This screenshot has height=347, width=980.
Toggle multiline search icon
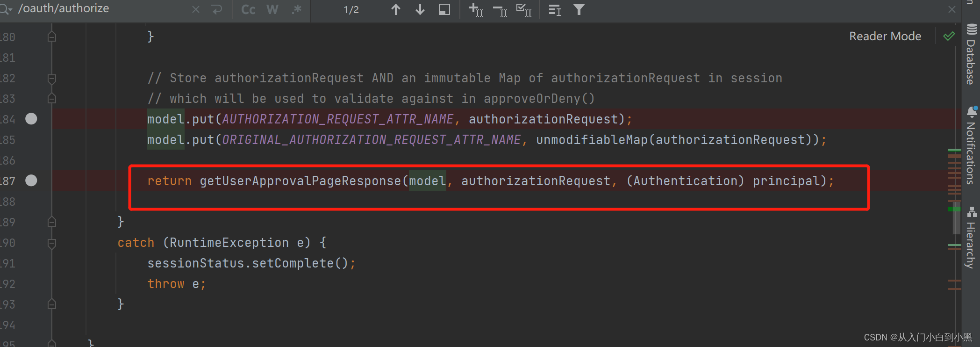tap(555, 9)
